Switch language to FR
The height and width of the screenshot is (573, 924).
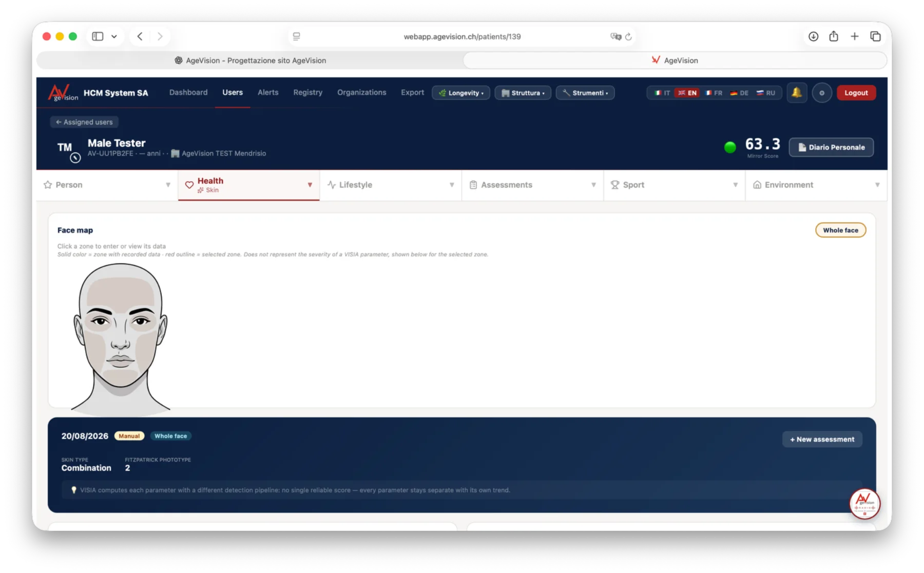tap(714, 93)
